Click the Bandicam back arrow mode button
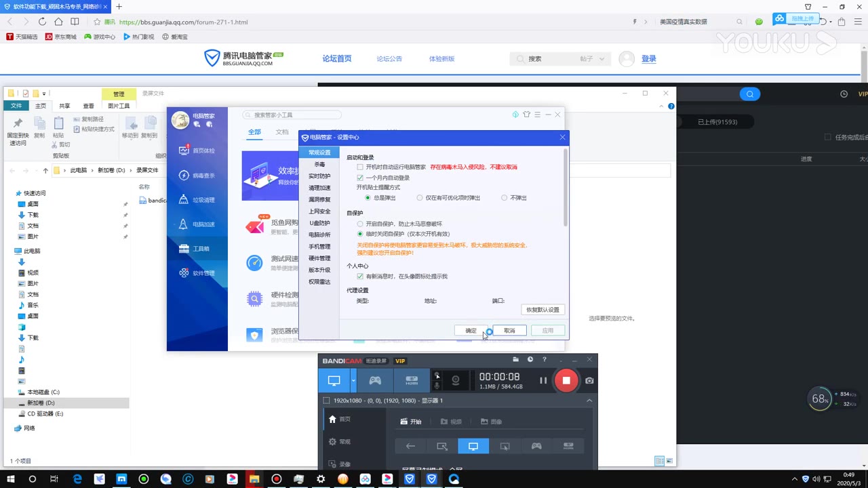Viewport: 868px width, 488px height. coord(410,446)
